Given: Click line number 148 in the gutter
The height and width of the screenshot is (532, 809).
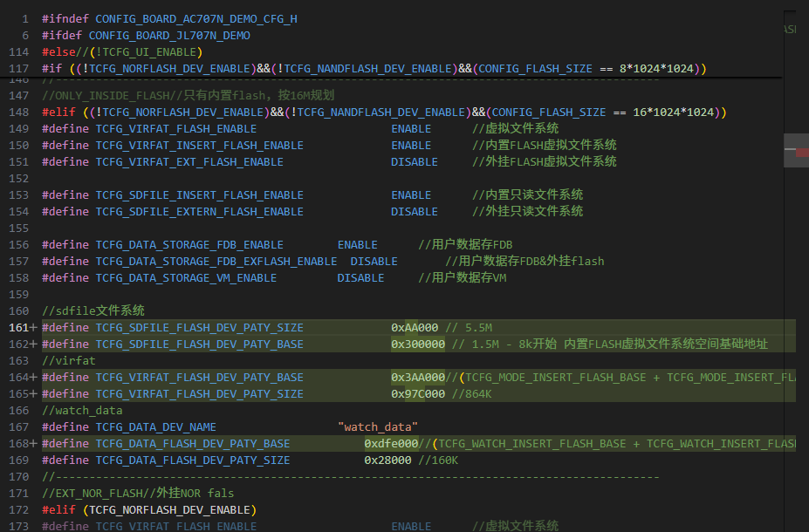Looking at the screenshot, I should click(x=18, y=113).
